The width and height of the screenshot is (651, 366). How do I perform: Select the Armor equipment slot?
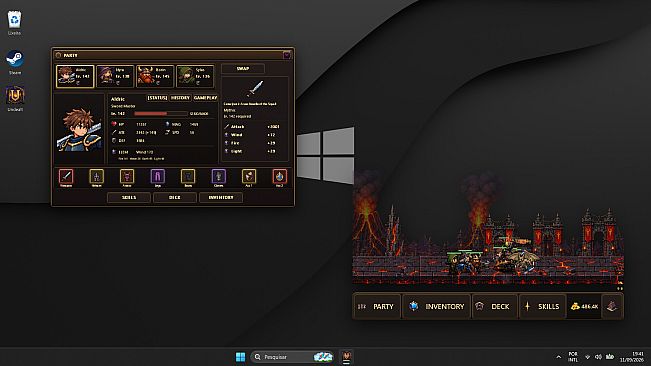[x=127, y=176]
